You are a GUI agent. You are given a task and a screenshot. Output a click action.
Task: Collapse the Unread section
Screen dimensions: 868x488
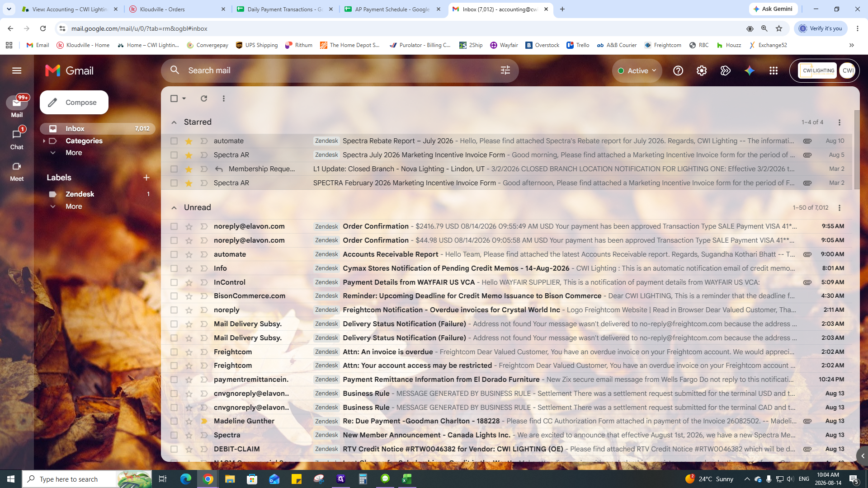174,207
